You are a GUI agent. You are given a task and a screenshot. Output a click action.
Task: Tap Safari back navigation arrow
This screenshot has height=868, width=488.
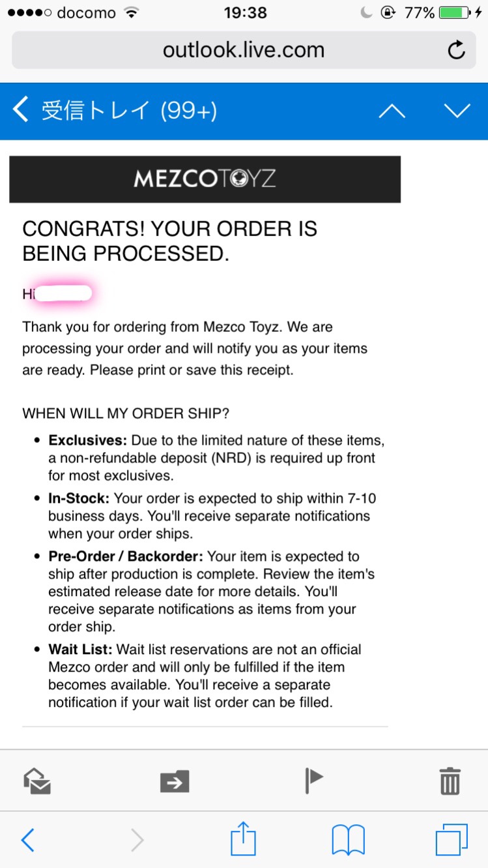pos(27,840)
